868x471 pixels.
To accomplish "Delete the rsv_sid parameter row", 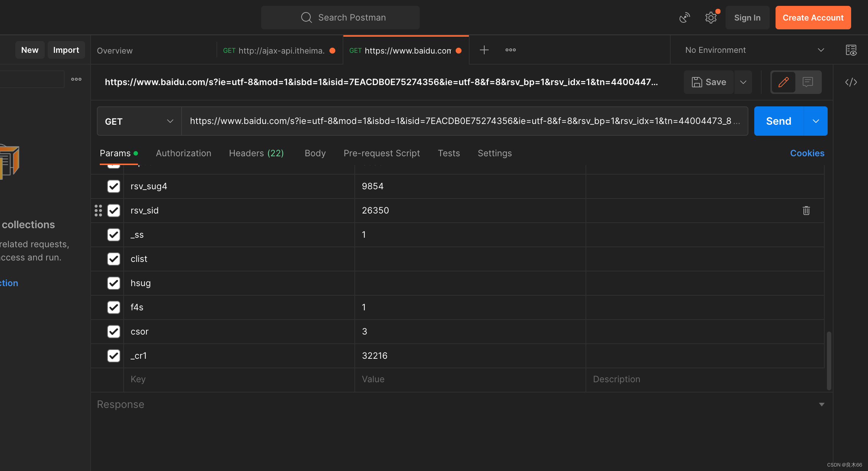I will point(806,211).
